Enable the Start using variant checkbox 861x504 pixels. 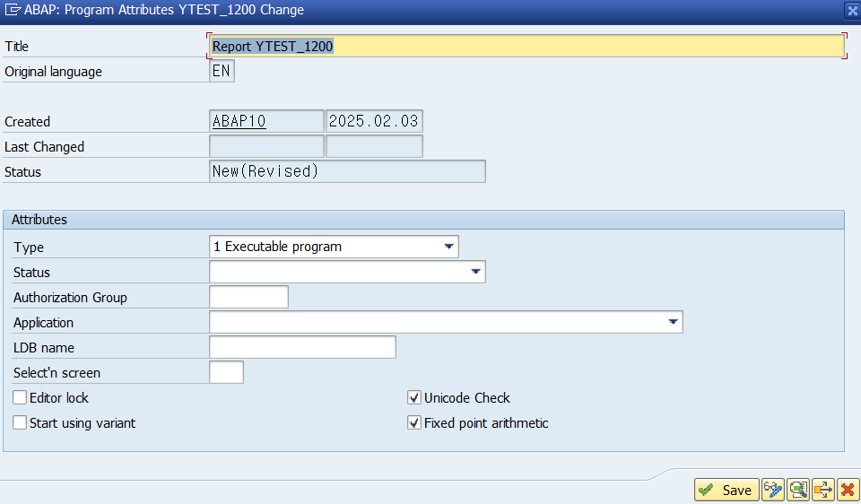(x=20, y=422)
